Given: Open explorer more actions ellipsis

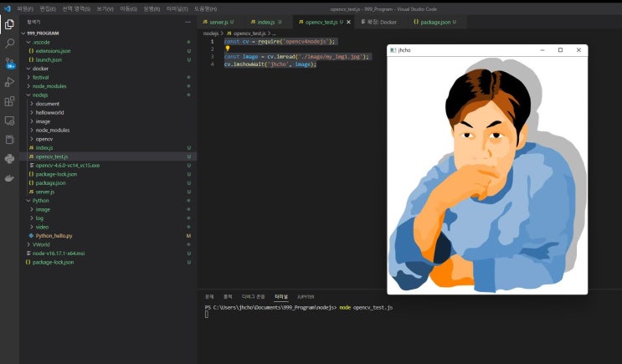Looking at the screenshot, I should [187, 22].
